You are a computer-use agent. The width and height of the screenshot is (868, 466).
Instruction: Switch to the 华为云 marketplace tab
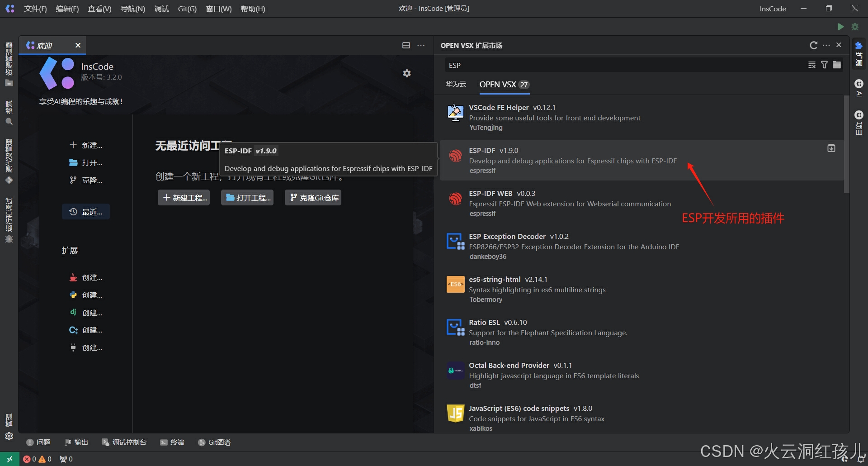point(456,84)
